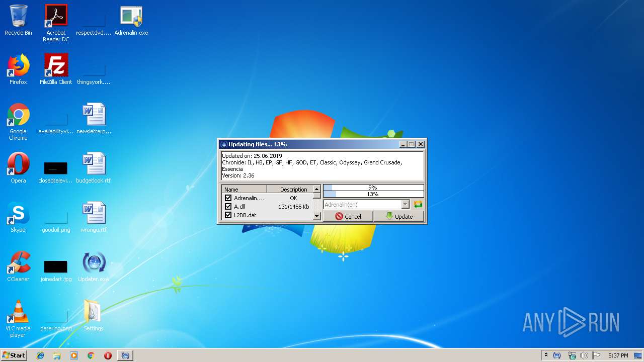Show hidden tray icons arrow
The height and width of the screenshot is (362, 644).
coord(546,355)
